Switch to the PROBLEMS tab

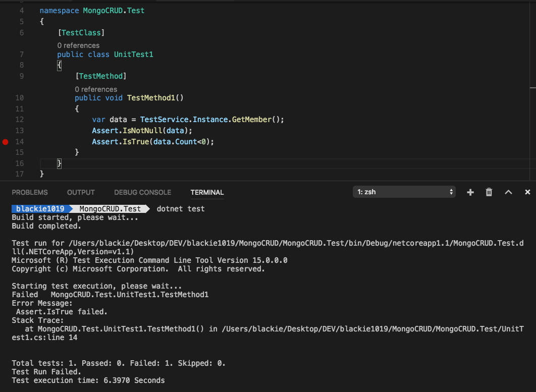click(x=30, y=192)
